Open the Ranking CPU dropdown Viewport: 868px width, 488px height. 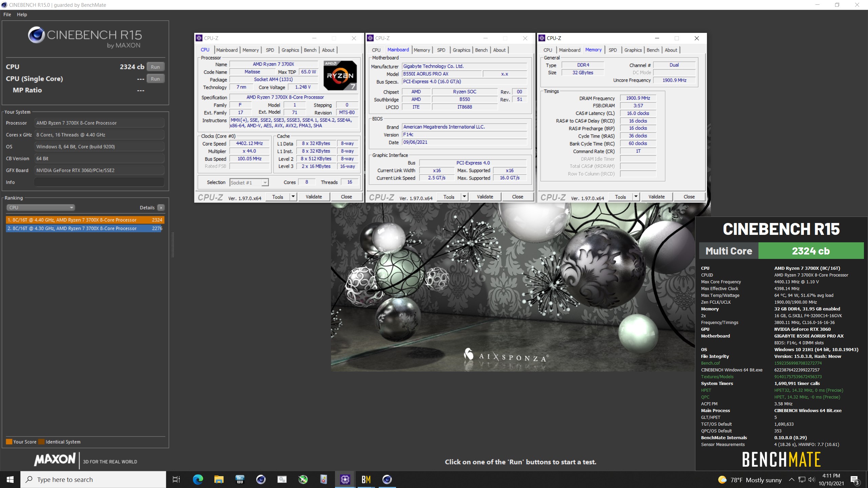click(x=40, y=207)
